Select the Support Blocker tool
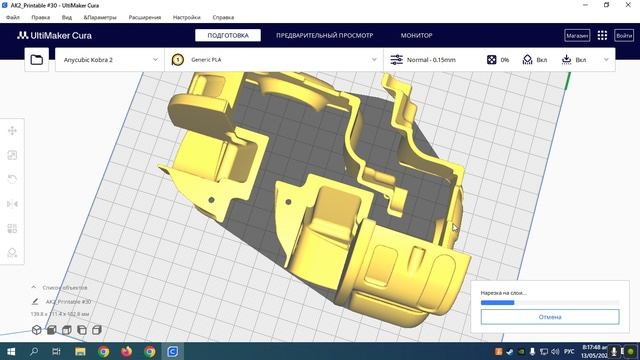The image size is (640, 360). [x=12, y=253]
